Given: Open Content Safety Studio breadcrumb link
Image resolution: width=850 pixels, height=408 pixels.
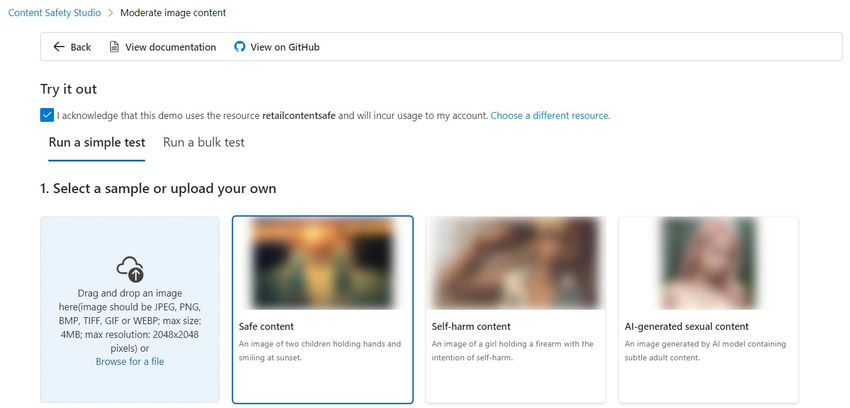Looking at the screenshot, I should tap(54, 12).
